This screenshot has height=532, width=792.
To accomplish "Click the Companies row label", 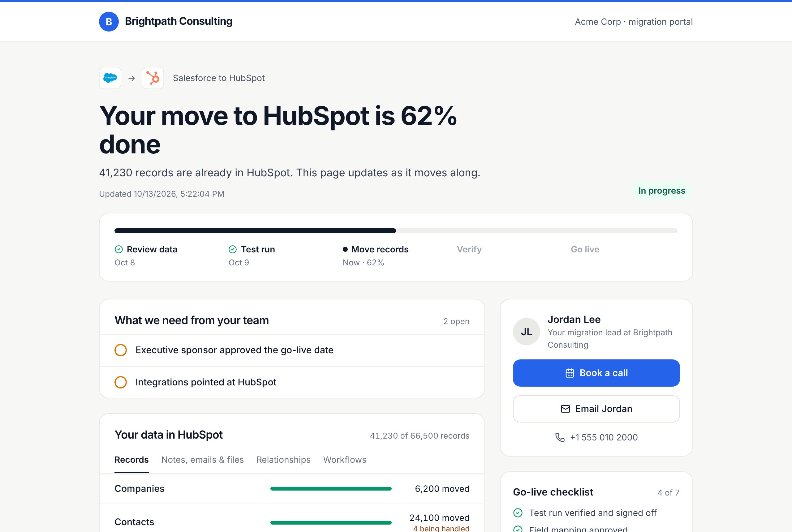I will [x=140, y=489].
